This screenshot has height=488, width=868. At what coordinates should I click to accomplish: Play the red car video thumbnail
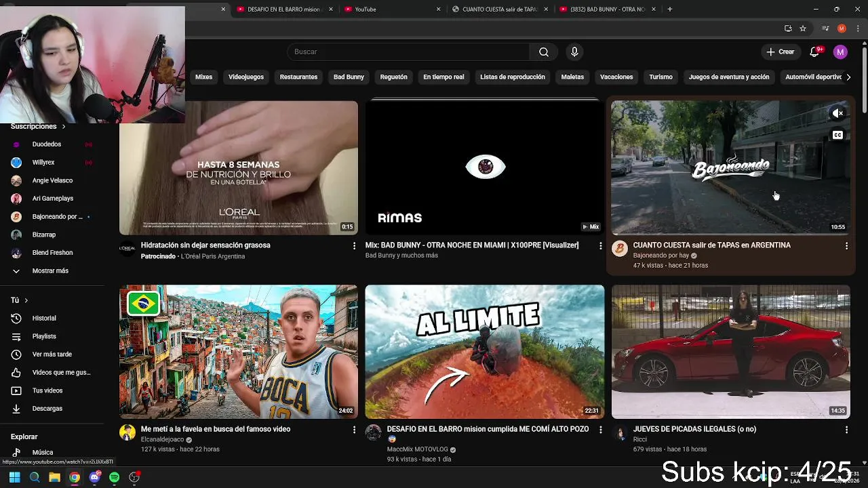pyautogui.click(x=730, y=352)
